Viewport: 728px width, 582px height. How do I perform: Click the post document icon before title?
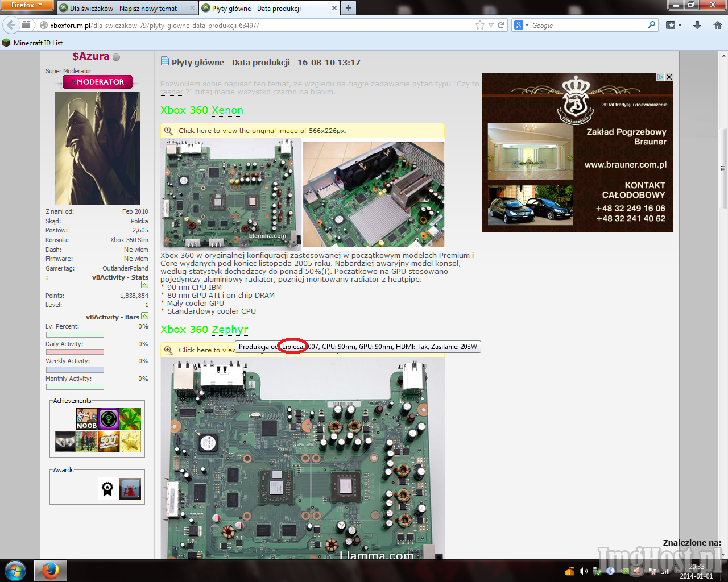[x=165, y=61]
